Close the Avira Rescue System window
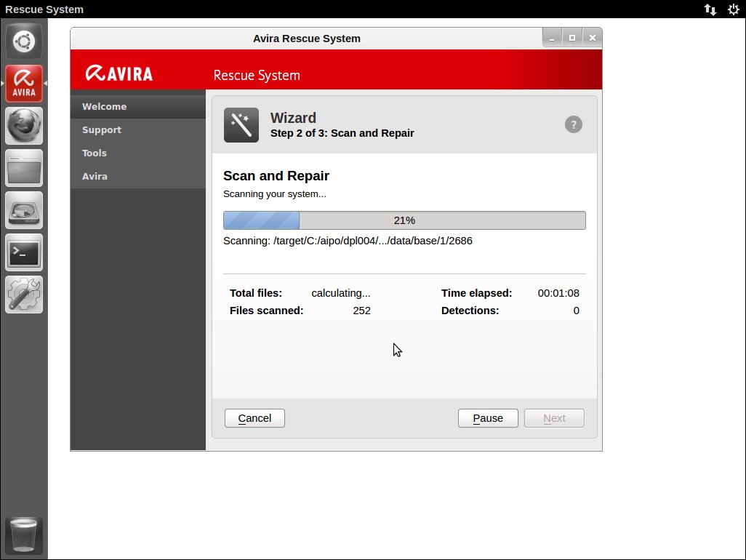The width and height of the screenshot is (746, 560). (593, 38)
